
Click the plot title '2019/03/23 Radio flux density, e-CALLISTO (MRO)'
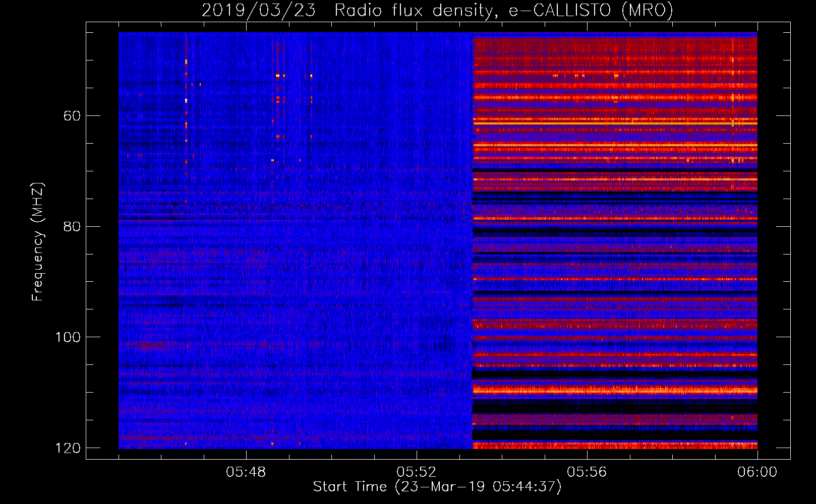pyautogui.click(x=437, y=10)
